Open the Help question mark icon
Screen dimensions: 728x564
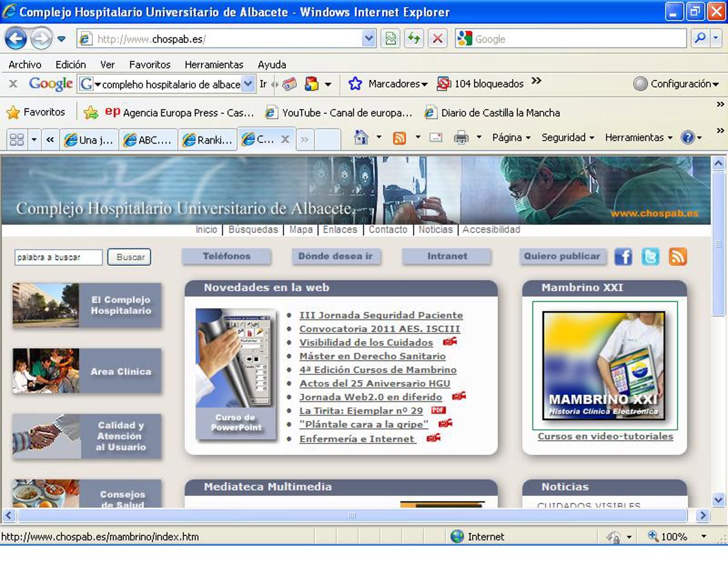point(687,138)
